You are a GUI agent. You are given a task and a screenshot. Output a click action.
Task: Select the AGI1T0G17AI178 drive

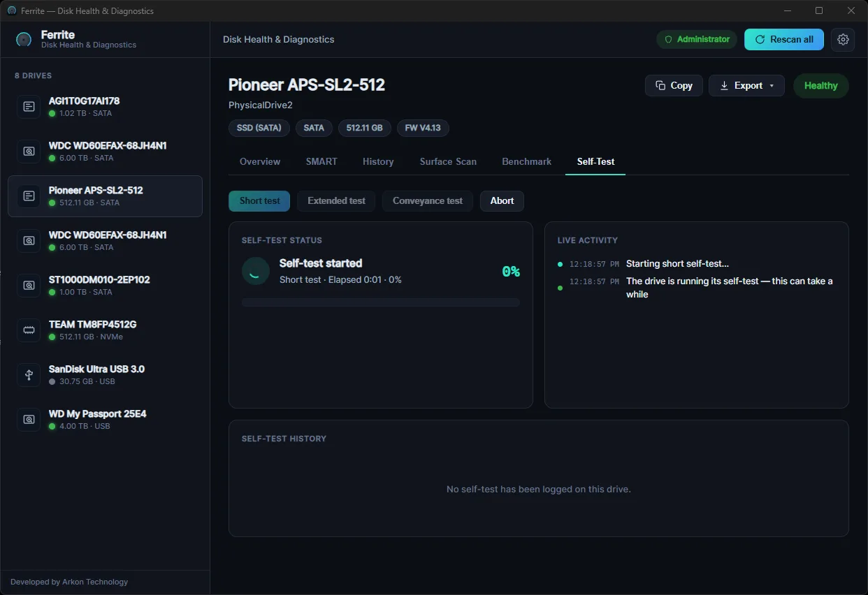105,107
